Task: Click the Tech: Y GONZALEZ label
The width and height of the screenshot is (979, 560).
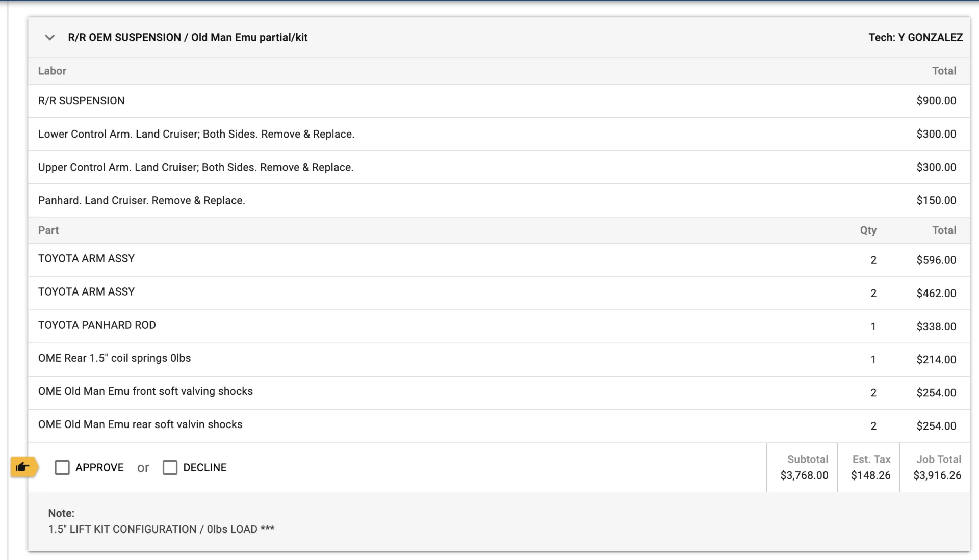Action: (x=915, y=37)
